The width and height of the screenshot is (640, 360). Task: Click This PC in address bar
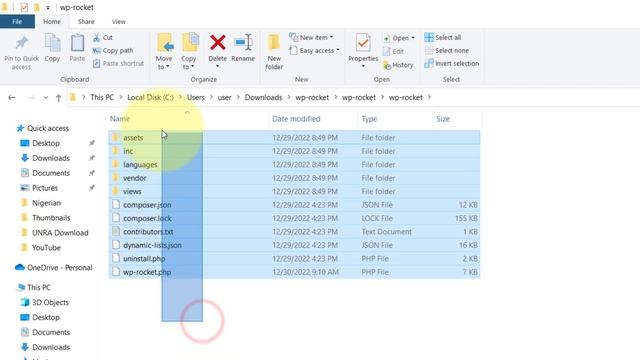102,98
